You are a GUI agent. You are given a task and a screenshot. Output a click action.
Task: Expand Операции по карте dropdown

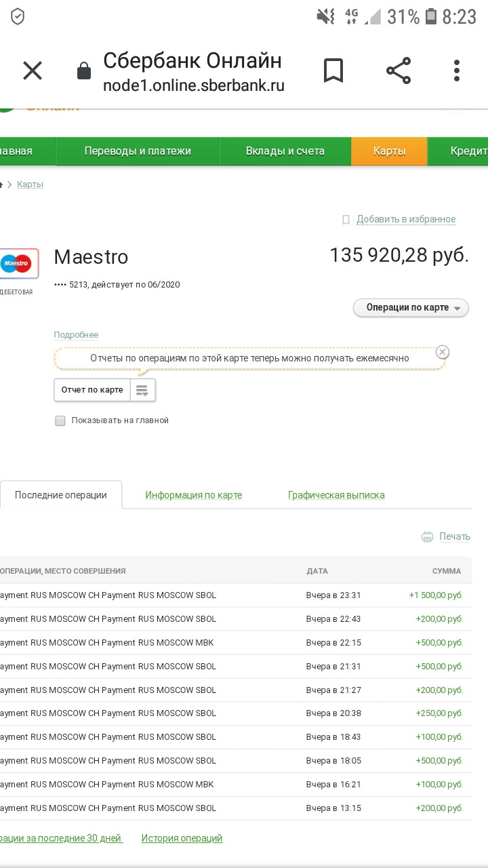[x=411, y=308]
